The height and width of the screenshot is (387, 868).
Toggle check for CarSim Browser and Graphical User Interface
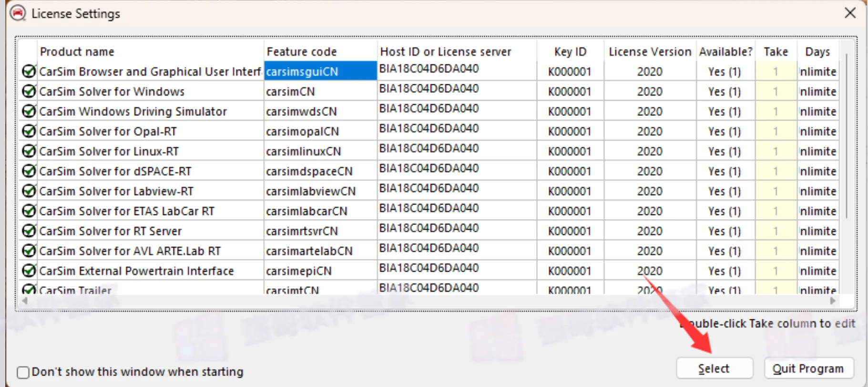click(x=29, y=71)
